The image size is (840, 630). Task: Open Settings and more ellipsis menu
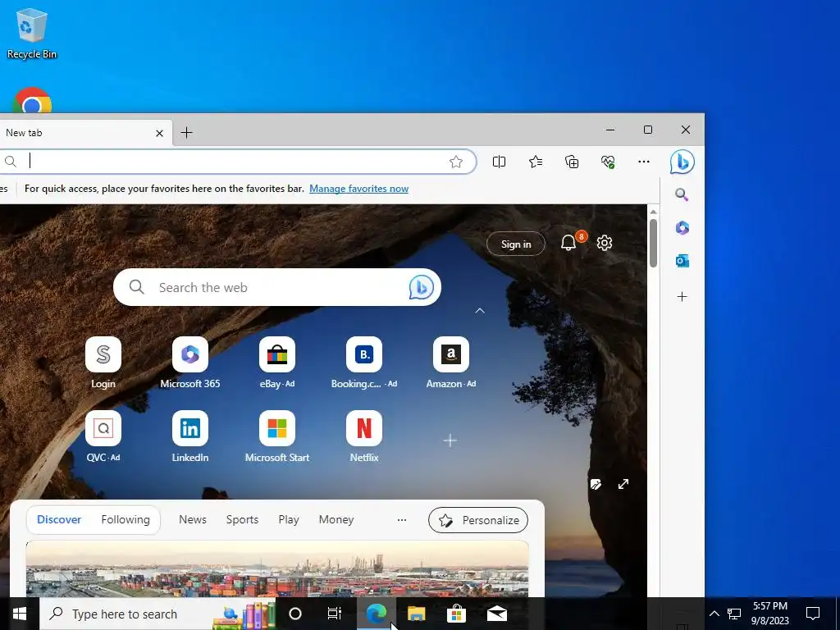[644, 162]
